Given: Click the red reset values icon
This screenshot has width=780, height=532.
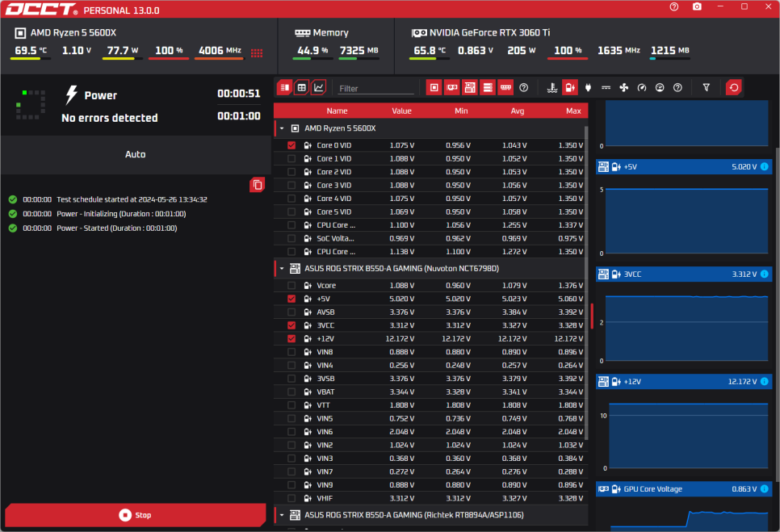Looking at the screenshot, I should [x=733, y=87].
